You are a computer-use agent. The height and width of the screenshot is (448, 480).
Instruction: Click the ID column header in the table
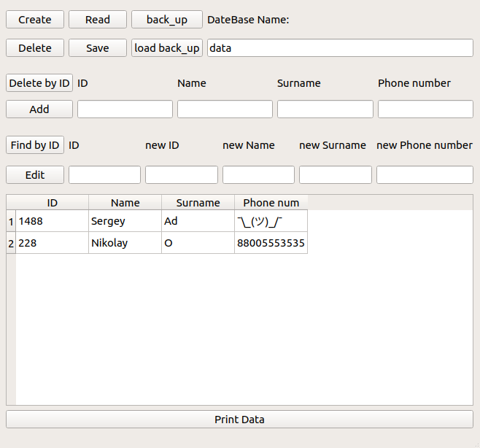[52, 203]
